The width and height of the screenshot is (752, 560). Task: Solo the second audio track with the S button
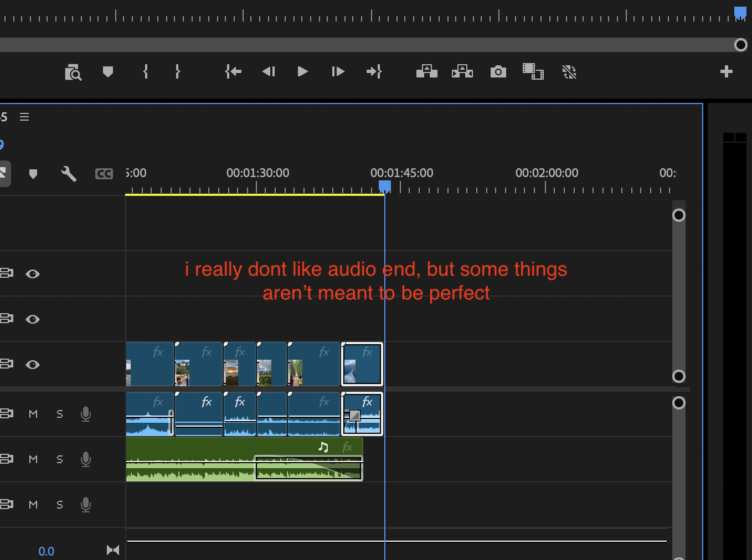pos(59,459)
